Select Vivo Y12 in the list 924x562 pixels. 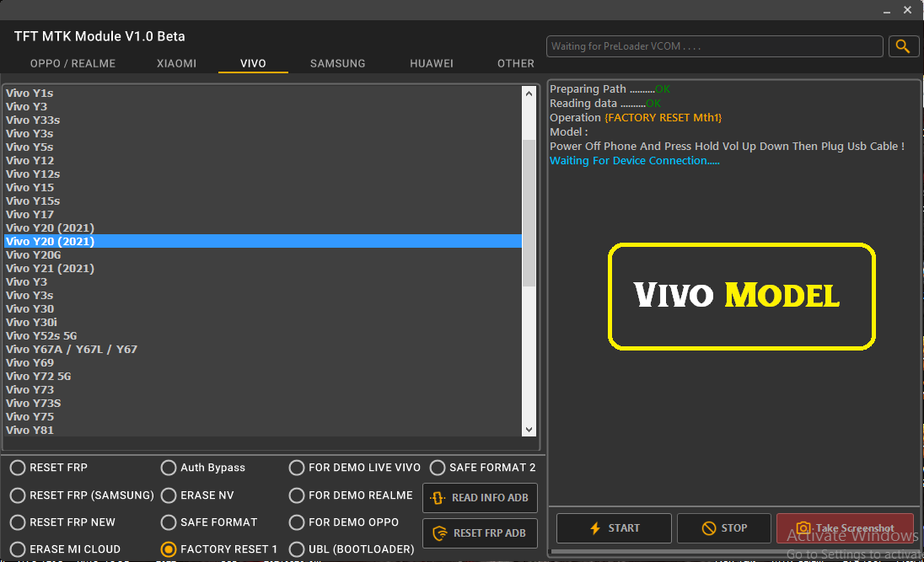(263, 161)
